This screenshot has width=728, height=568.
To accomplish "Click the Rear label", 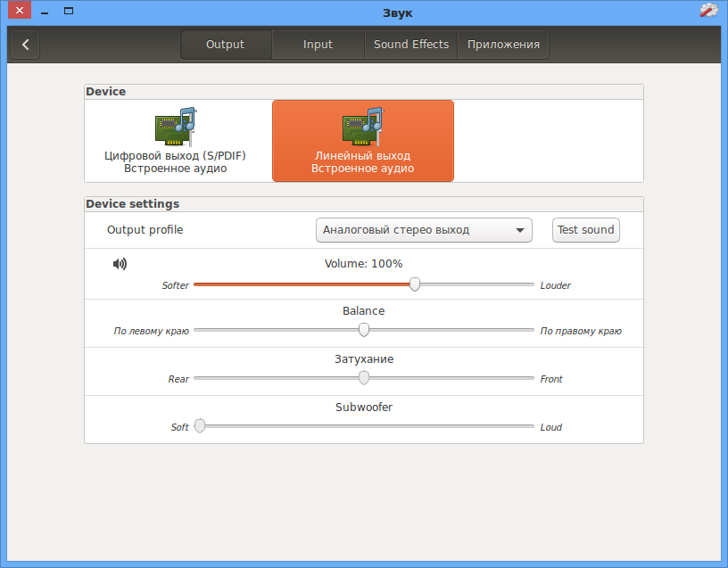I will pyautogui.click(x=178, y=379).
